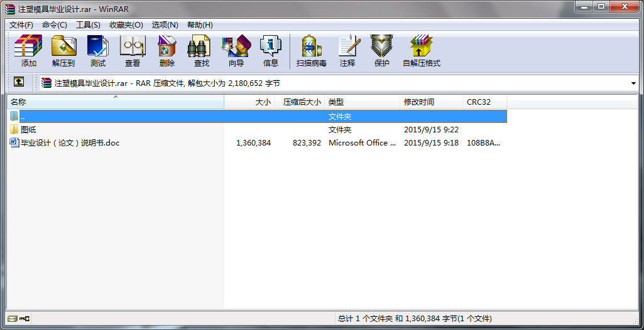Screen dimensions: 644x330
Task: Close the WinRAR window
Action: [x=626, y=7]
